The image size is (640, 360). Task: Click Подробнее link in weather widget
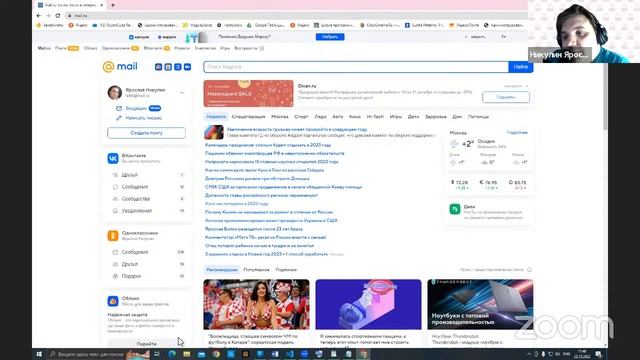517,133
